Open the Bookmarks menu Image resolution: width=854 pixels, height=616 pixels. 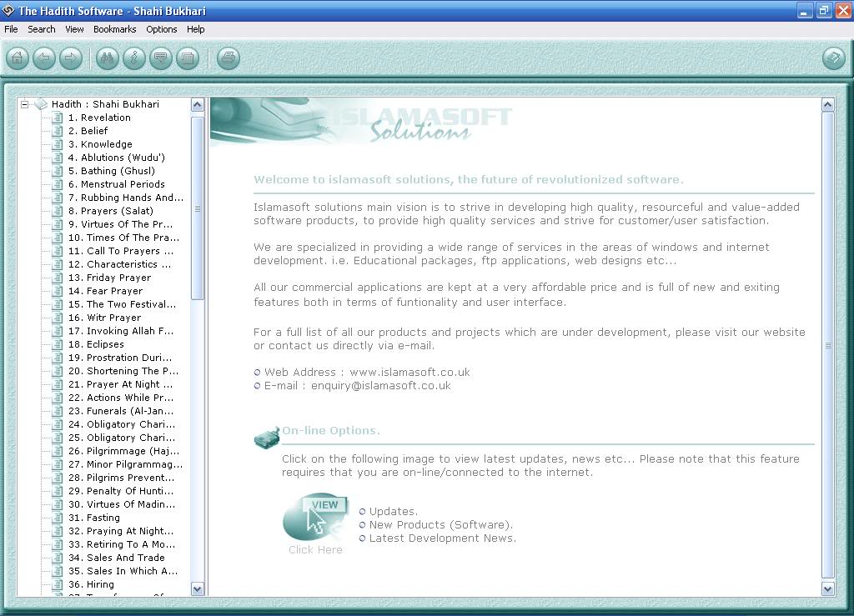click(x=115, y=29)
